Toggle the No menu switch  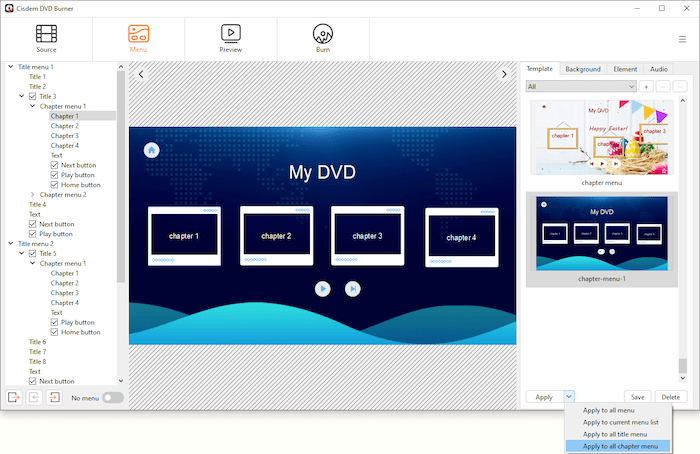112,398
